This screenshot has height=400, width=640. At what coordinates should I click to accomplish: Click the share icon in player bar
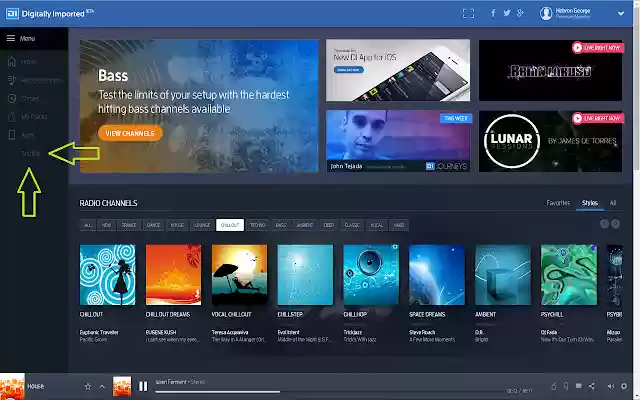click(592, 386)
